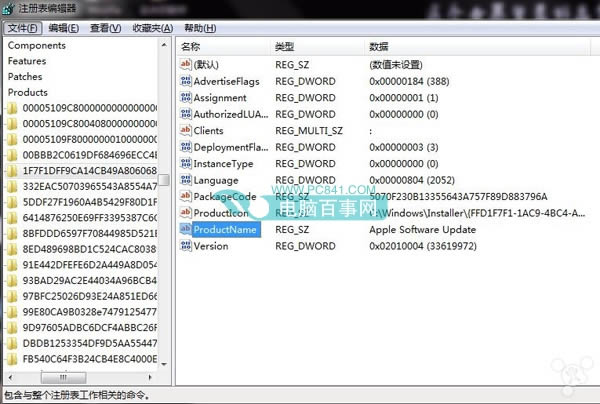This screenshot has width=600, height=404.
Task: Select the ProductName value entry
Action: tap(226, 230)
